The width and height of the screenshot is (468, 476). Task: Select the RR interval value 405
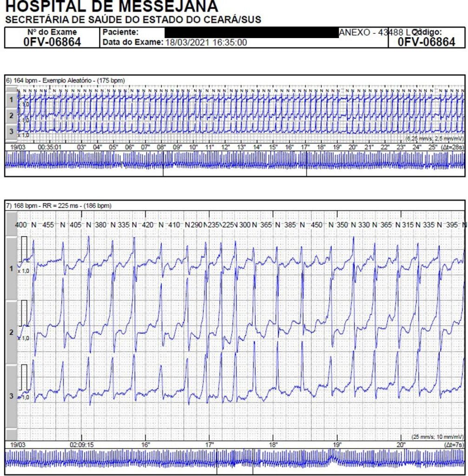(x=76, y=225)
